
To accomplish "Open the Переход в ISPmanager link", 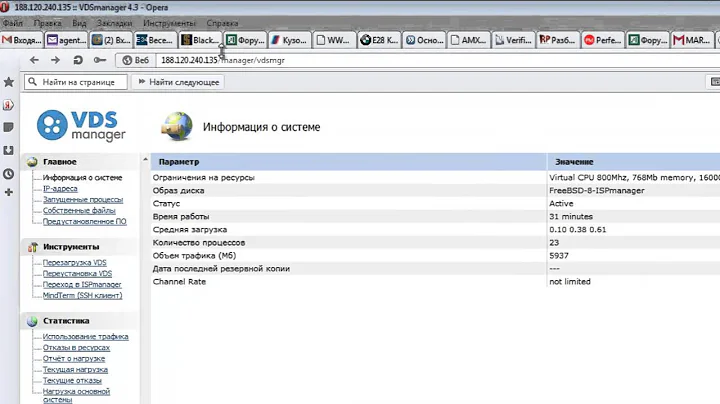I will (x=82, y=285).
